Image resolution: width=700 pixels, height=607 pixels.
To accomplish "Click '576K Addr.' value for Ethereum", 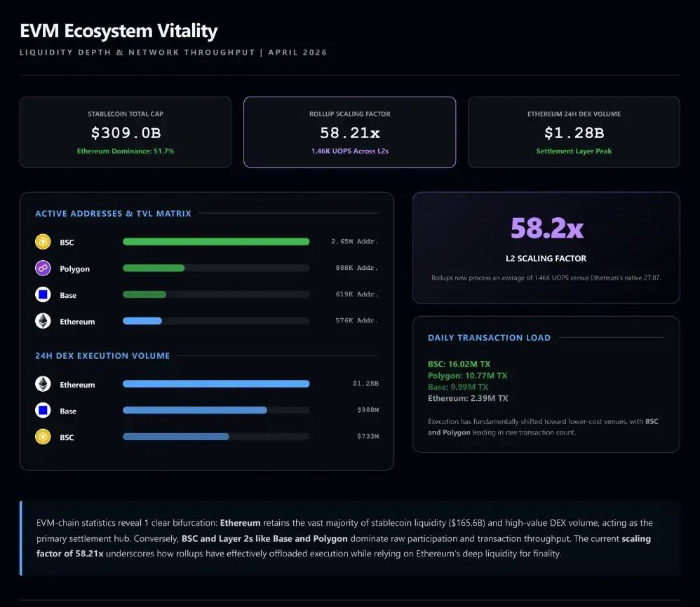I will tap(357, 320).
